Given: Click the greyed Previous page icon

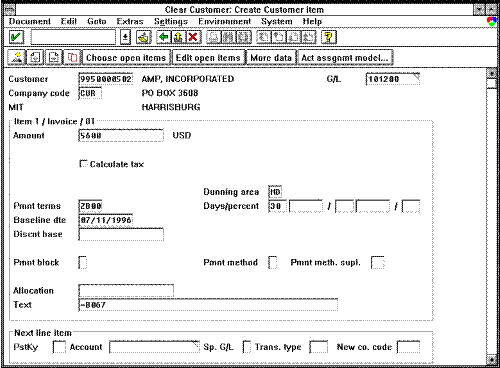Looking at the screenshot, I should tap(278, 37).
